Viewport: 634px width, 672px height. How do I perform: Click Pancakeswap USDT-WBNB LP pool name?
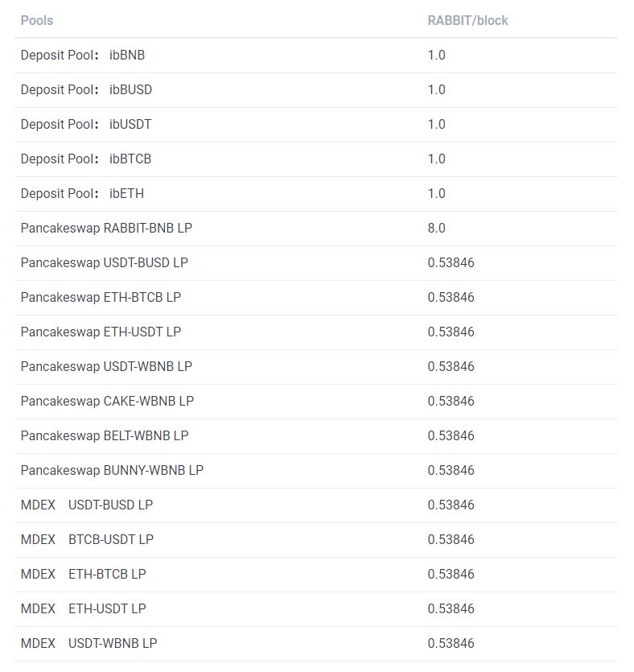(106, 367)
